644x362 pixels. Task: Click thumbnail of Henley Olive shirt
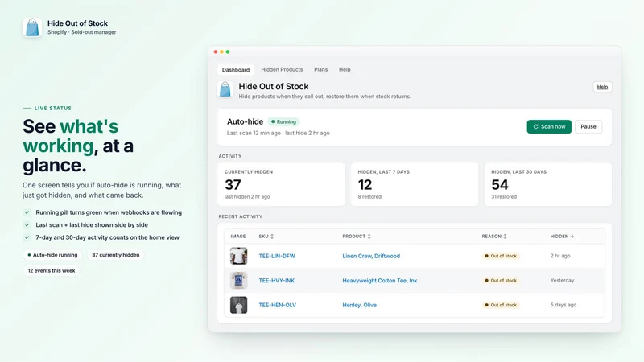[238, 306]
